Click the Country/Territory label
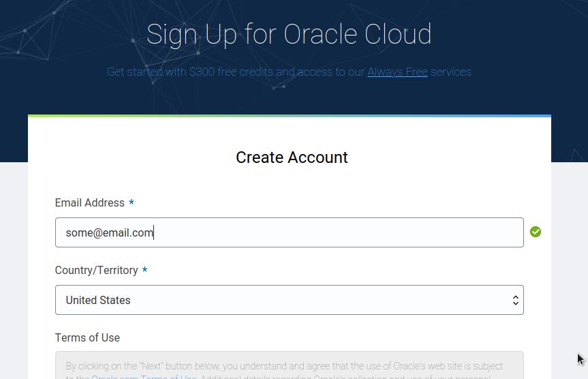 (x=96, y=270)
